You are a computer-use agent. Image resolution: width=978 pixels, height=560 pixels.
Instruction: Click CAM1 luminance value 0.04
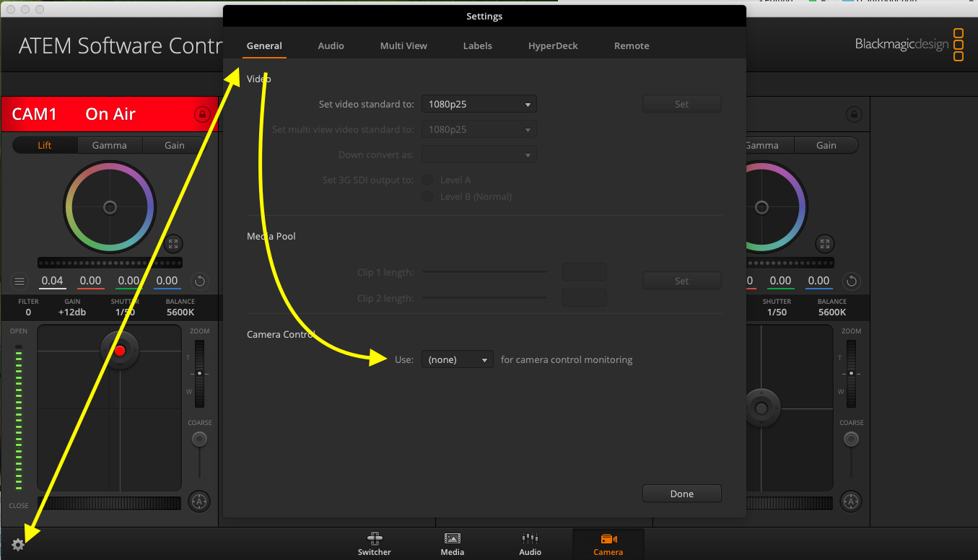[52, 281]
